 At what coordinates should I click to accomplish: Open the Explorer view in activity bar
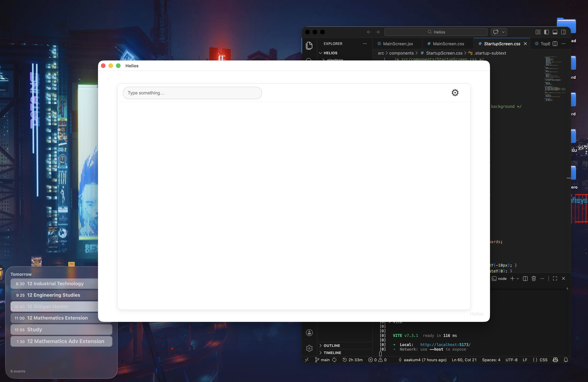point(309,46)
